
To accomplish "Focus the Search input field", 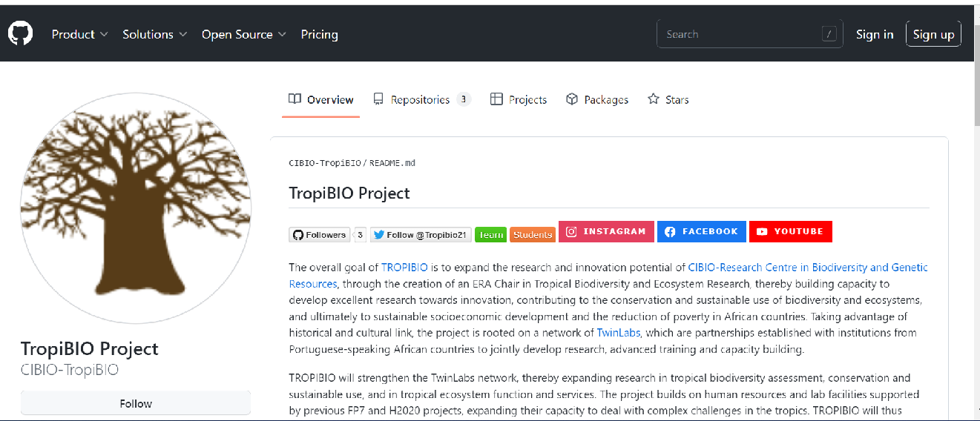I will coord(749,34).
